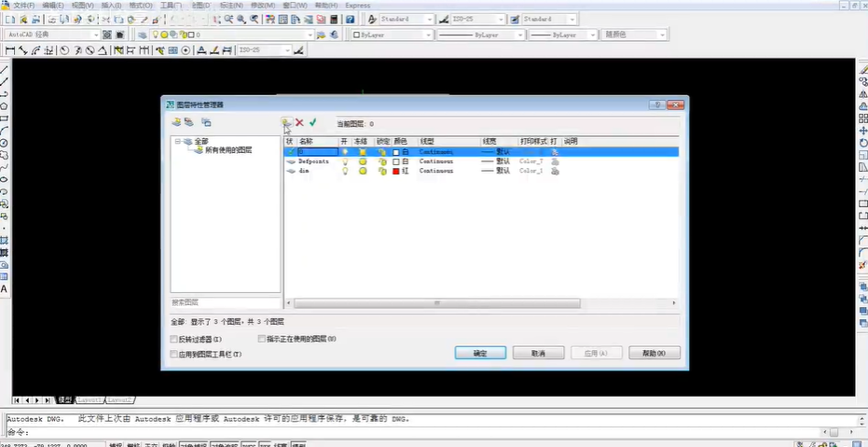868x447 pixels.
Task: Click the 名称 column header
Action: pos(318,142)
